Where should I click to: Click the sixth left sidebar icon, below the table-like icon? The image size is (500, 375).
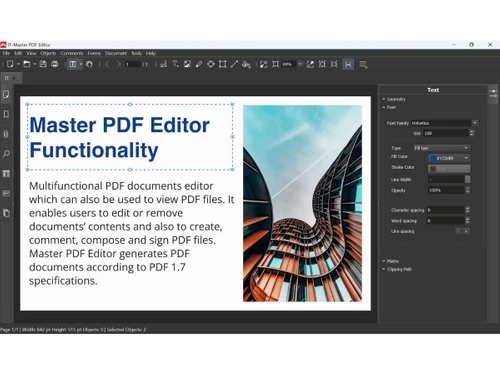tap(6, 193)
